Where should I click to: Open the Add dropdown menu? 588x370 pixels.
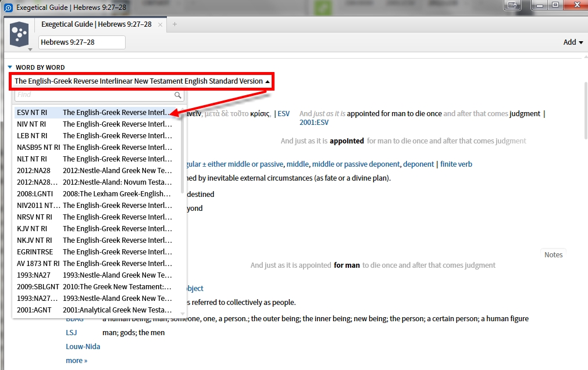[573, 42]
